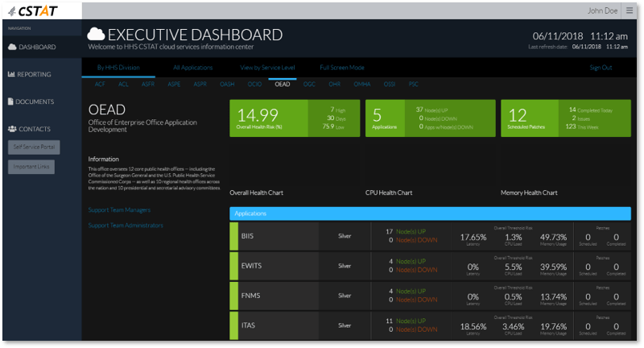Select the ACL division tab
Image resolution: width=644 pixels, height=348 pixels.
click(123, 85)
